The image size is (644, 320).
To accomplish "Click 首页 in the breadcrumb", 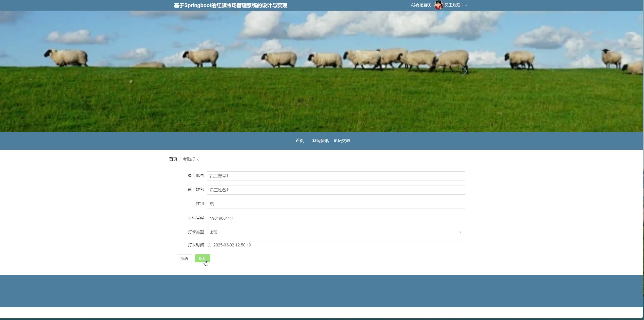I will click(x=173, y=159).
